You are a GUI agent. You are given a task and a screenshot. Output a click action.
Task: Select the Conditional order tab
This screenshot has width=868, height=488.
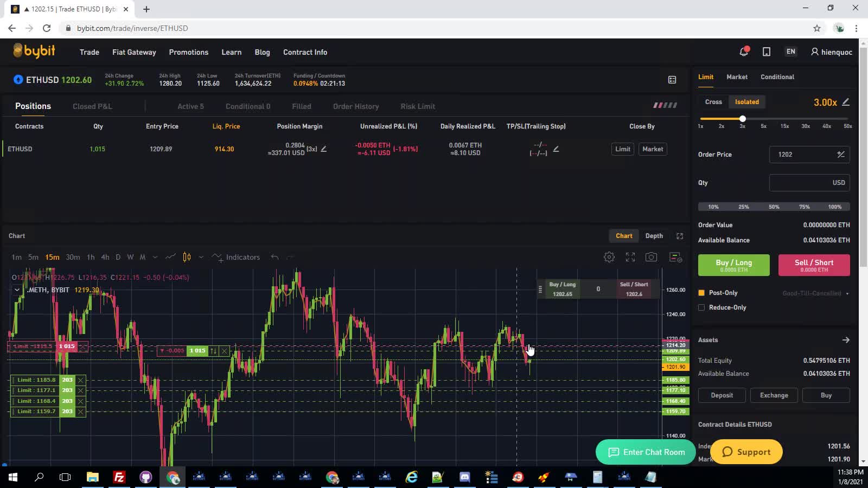click(x=777, y=77)
